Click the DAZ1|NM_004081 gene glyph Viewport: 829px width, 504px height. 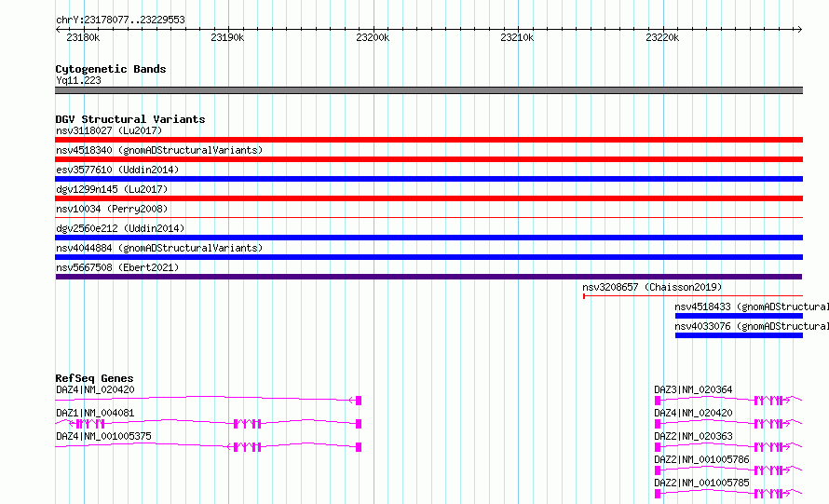coord(209,423)
